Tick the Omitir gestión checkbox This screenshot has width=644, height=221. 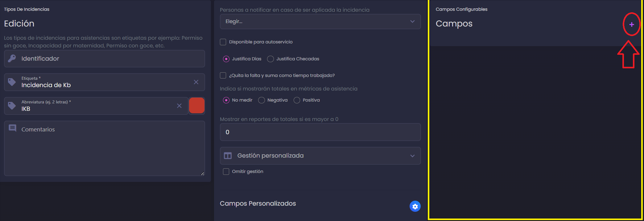pos(226,171)
